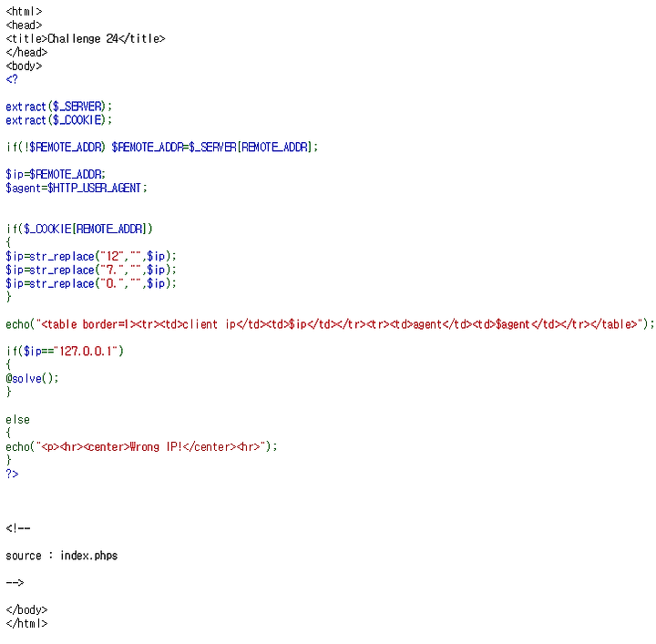Click the <!-- comment opening line

18,528
